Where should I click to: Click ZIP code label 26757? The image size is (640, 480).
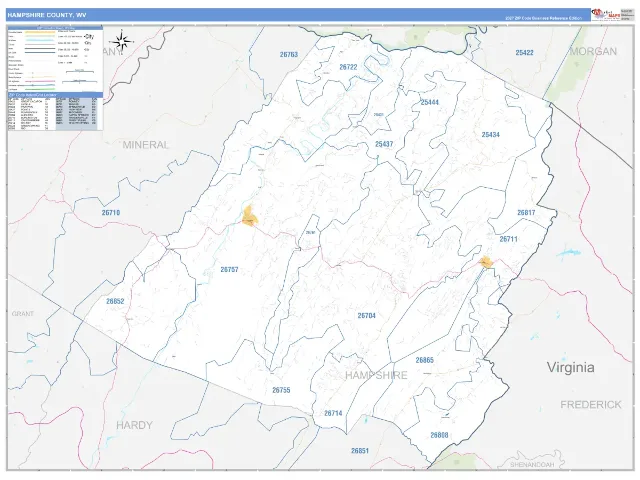(x=229, y=269)
